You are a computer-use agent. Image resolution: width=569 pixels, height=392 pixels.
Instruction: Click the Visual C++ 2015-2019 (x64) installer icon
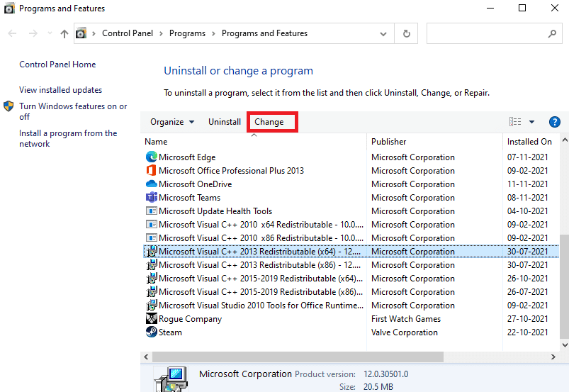coord(152,278)
